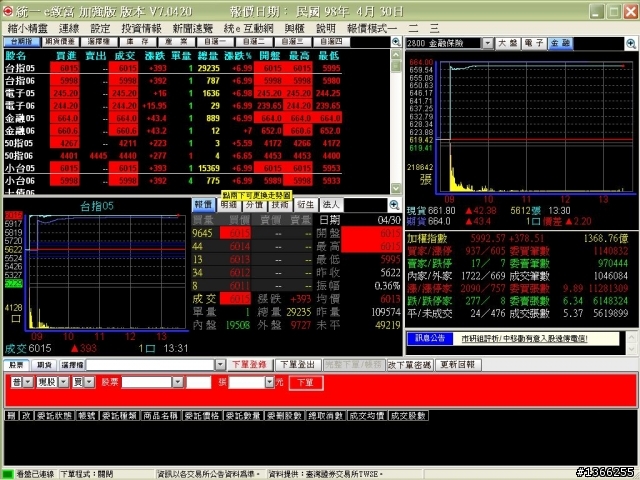Switch to the 技術 detail tab
640x480 pixels.
(280, 205)
